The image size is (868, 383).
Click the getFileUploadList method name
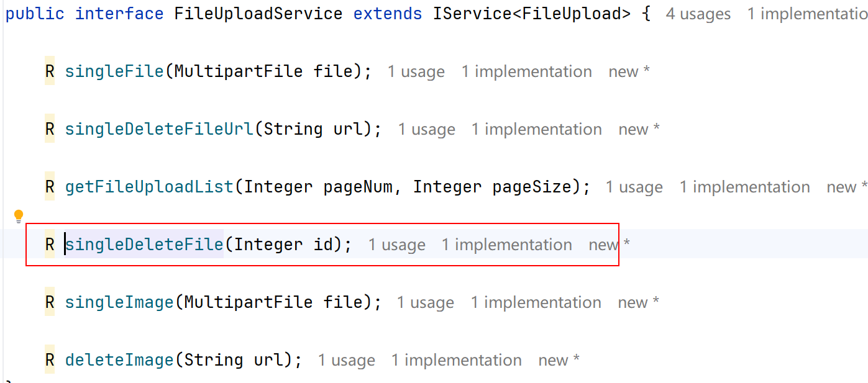click(x=149, y=187)
